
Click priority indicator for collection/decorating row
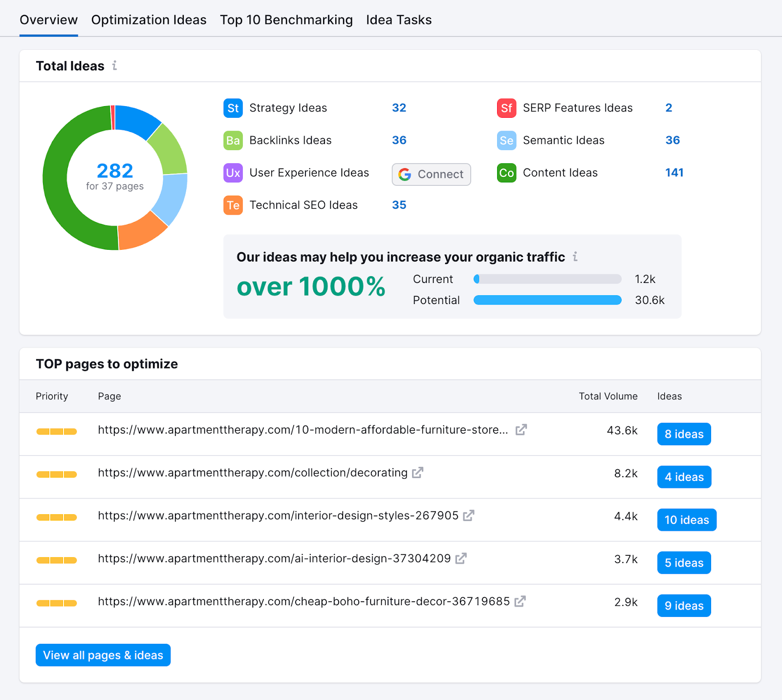57,475
